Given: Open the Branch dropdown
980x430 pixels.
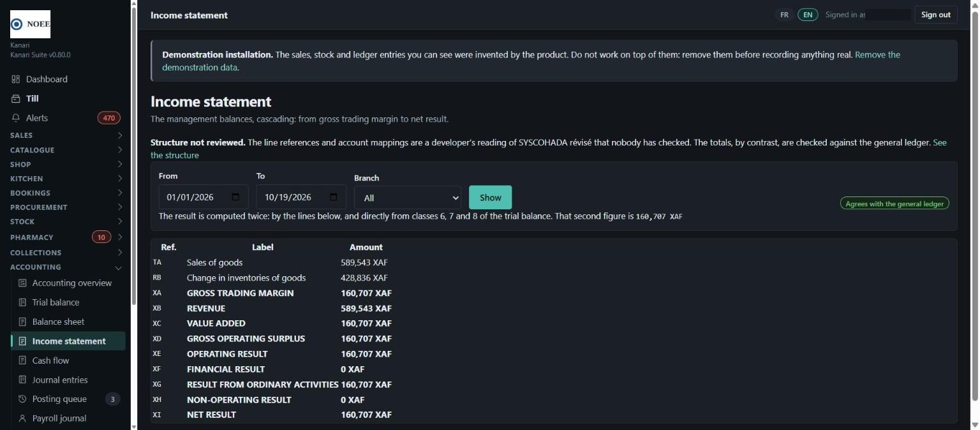Looking at the screenshot, I should pos(408,198).
